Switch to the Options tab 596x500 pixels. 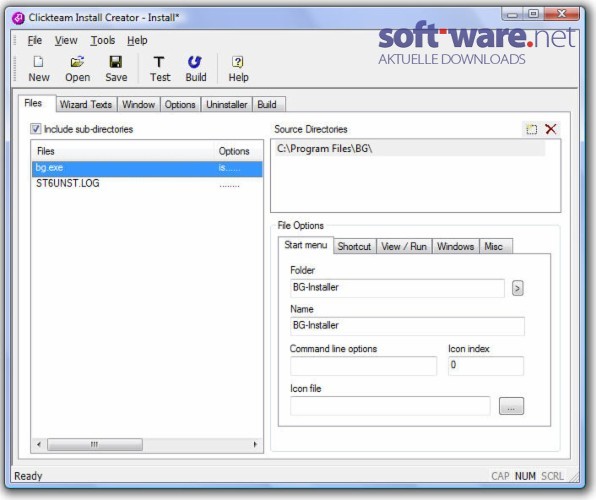tap(180, 105)
